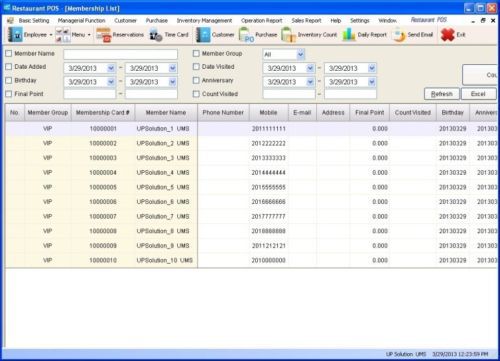Image resolution: width=500 pixels, height=361 pixels.
Task: Sort by Membership Card # column header
Action: 103,113
